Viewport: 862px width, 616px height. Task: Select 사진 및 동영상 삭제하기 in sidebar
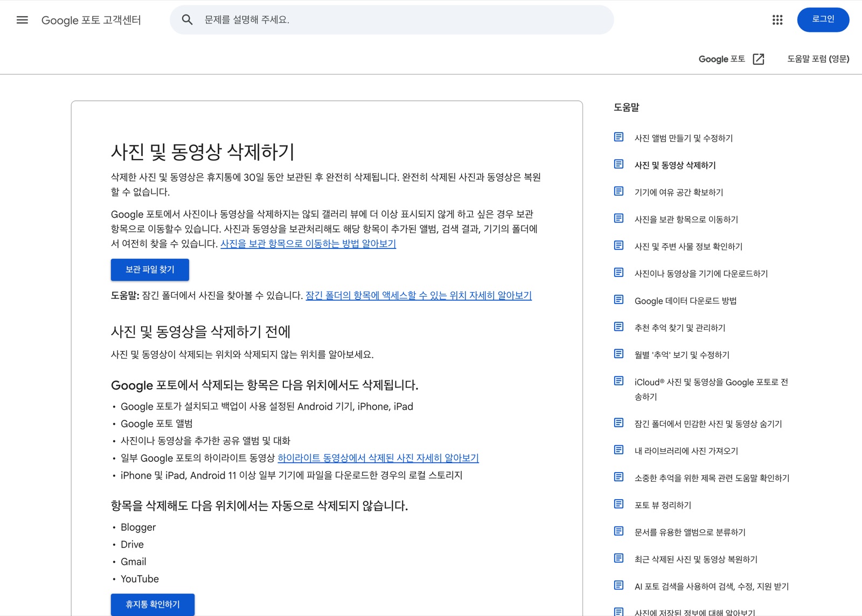click(x=675, y=165)
